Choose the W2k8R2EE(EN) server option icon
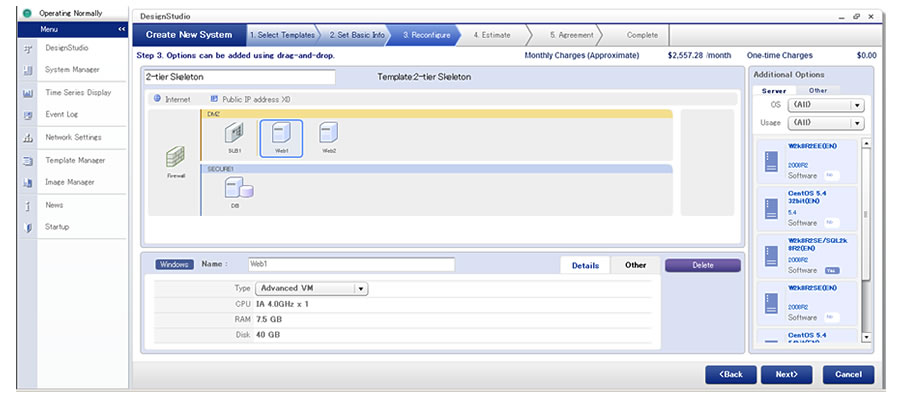 pos(771,161)
